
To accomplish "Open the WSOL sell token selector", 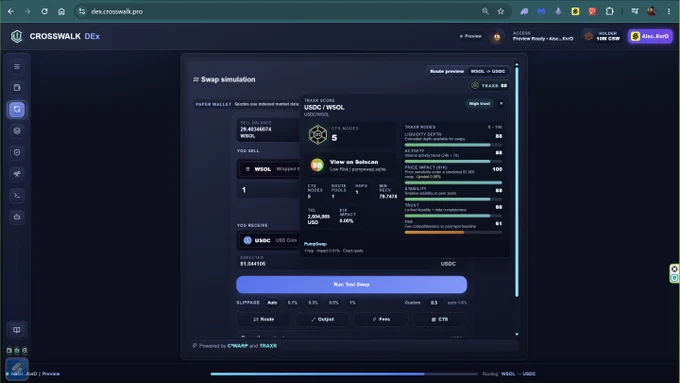I will 269,169.
